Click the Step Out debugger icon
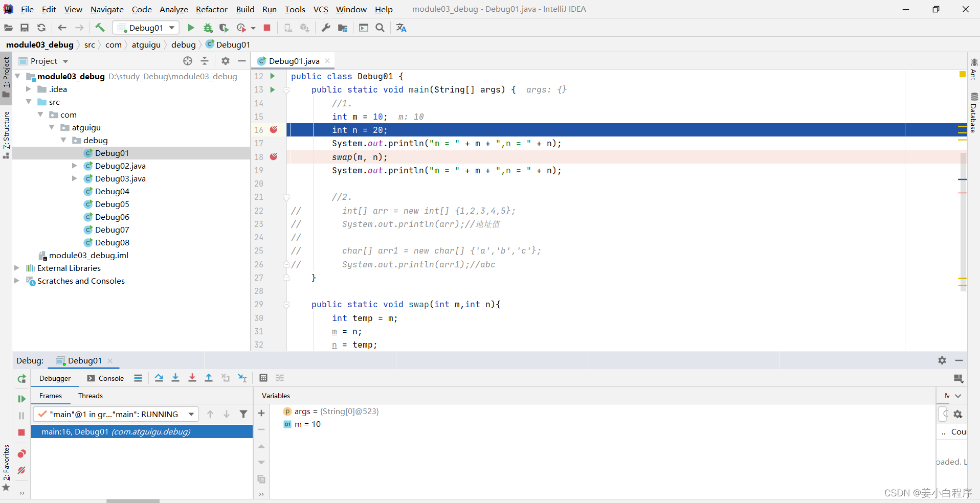The height and width of the screenshot is (503, 980). (209, 378)
